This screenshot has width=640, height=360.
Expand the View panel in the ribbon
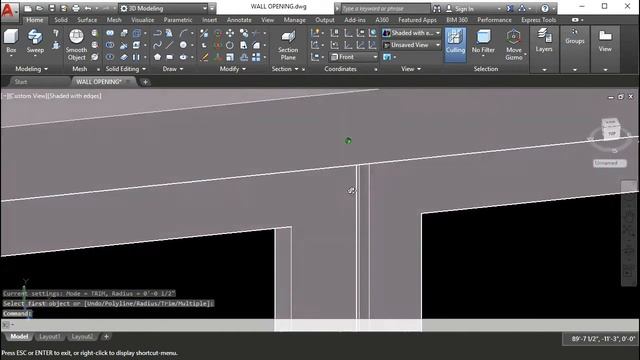tap(411, 69)
